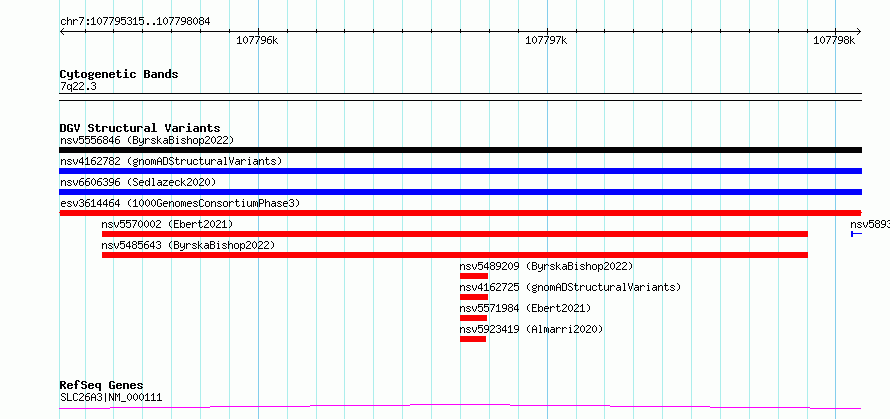The height and width of the screenshot is (419, 890).
Task: Select the red nsv5570002 variant bar
Action: click(x=455, y=234)
